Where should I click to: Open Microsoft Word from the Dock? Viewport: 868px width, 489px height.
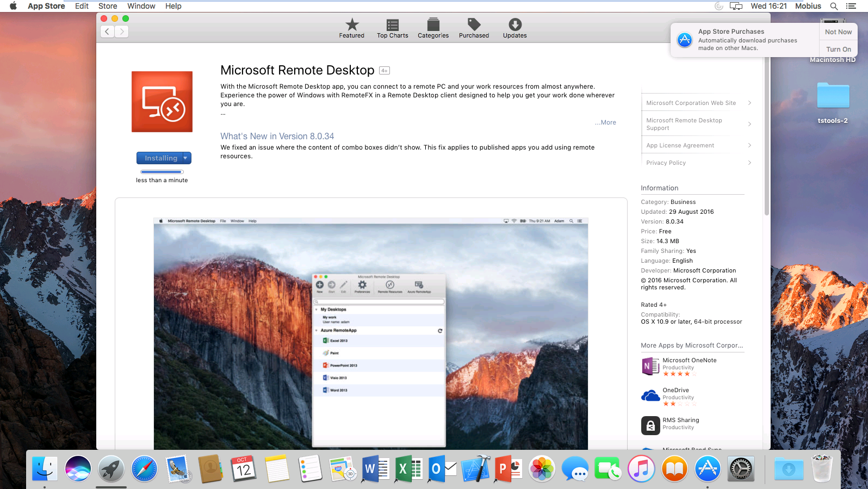(376, 468)
